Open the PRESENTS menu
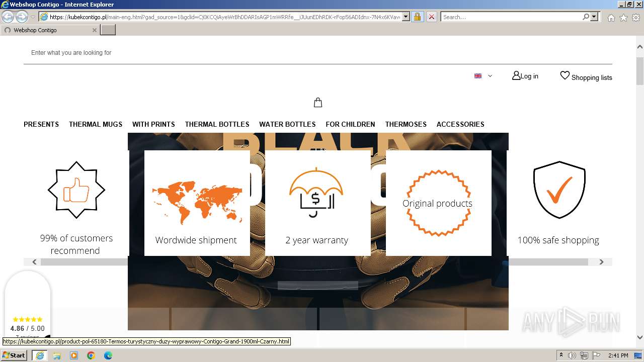644x362 pixels. point(41,124)
